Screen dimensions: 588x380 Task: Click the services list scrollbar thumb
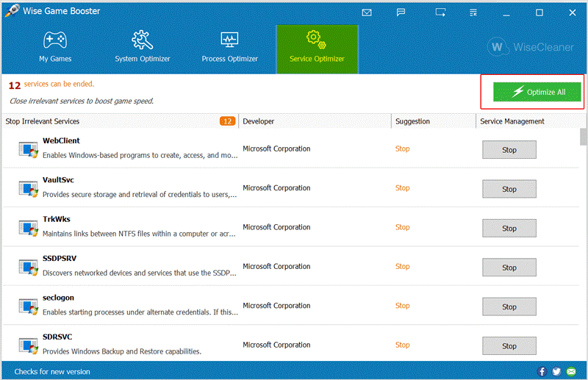click(x=583, y=137)
